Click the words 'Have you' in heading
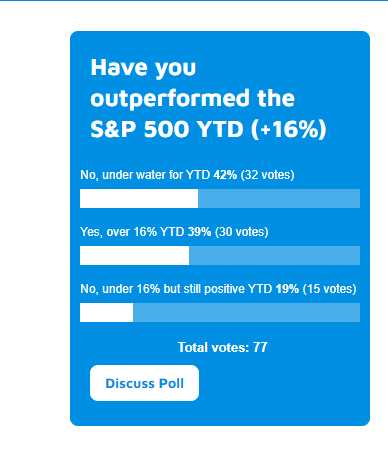Viewport: 388px width, 456px height. coord(143,68)
